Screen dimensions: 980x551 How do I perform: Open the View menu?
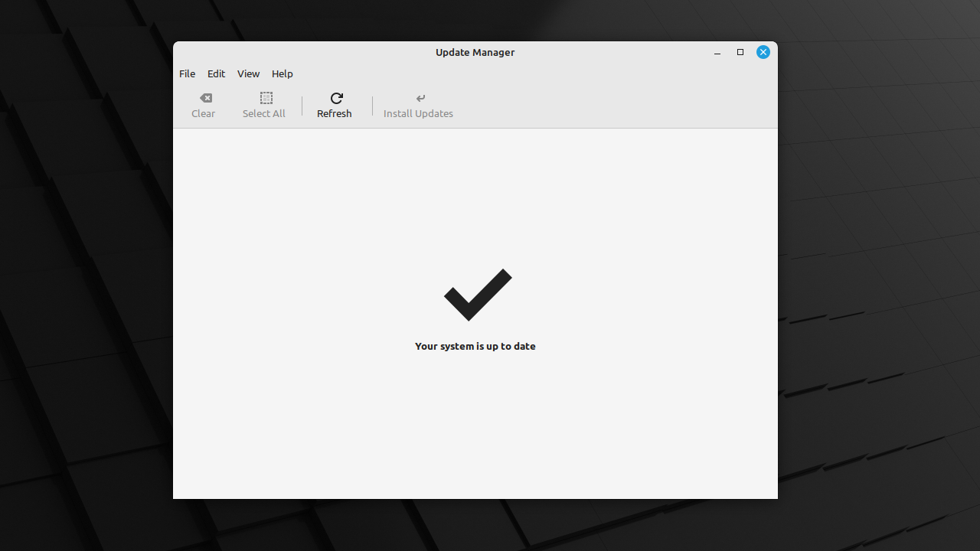click(x=249, y=74)
